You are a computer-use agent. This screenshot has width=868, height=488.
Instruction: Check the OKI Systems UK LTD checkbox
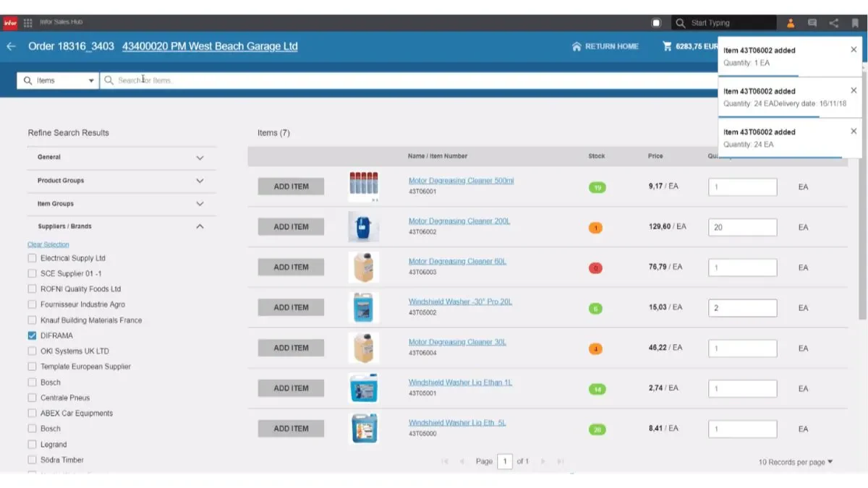click(32, 351)
